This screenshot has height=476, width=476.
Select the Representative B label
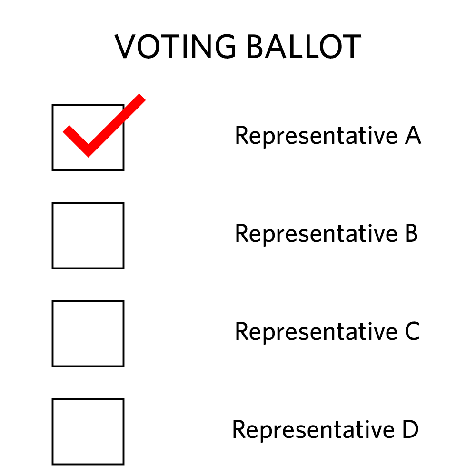pos(327,234)
